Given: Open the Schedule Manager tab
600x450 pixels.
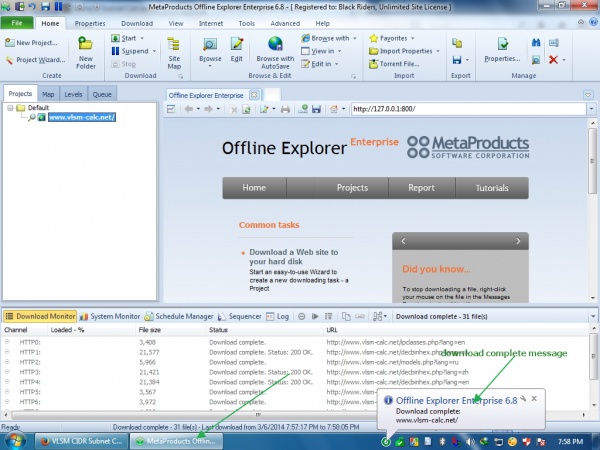Looking at the screenshot, I should [183, 315].
